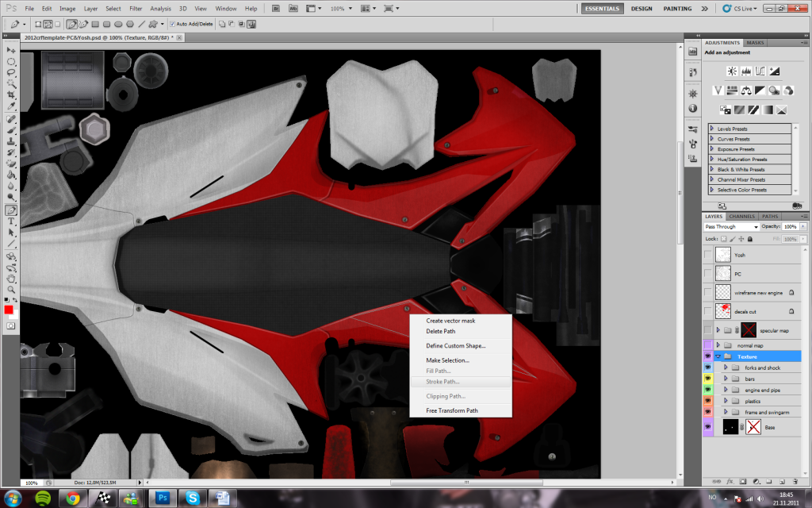Screen dimensions: 812x508
Task: Show the Yosh layer
Action: point(708,255)
